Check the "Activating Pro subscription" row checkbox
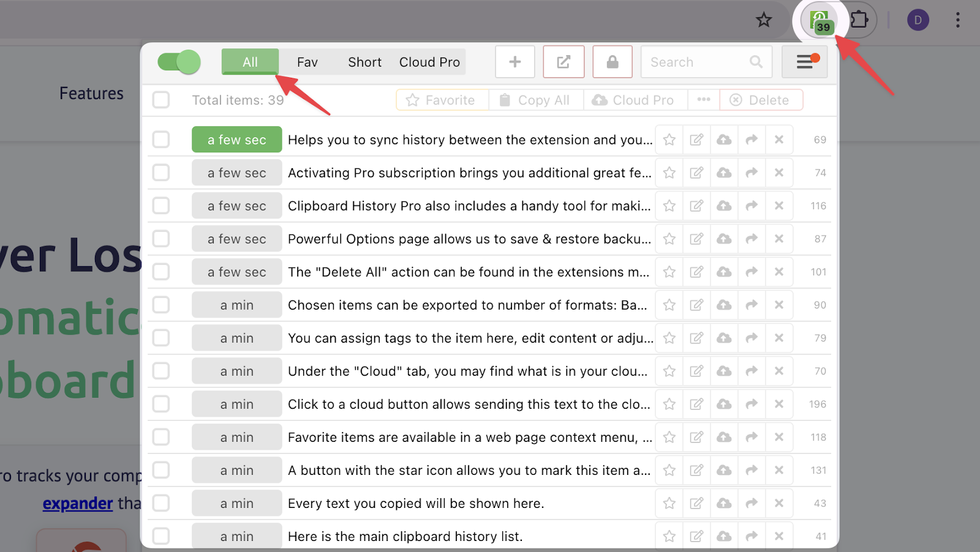 click(161, 173)
